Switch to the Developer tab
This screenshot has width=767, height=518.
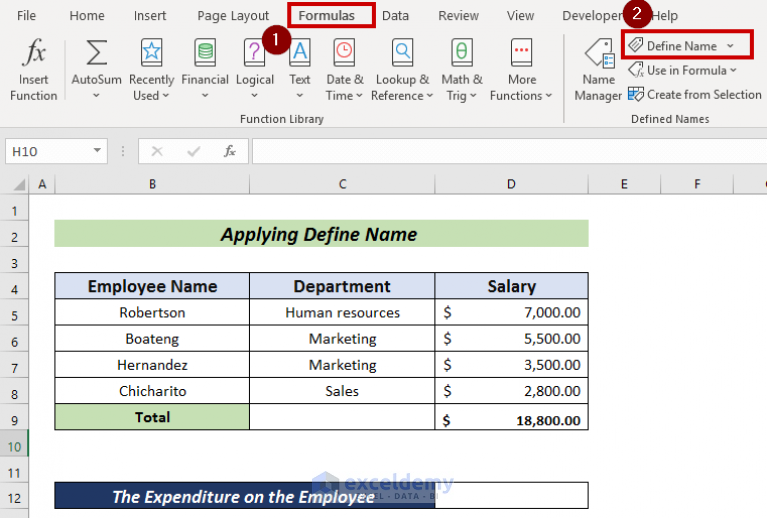(x=592, y=16)
